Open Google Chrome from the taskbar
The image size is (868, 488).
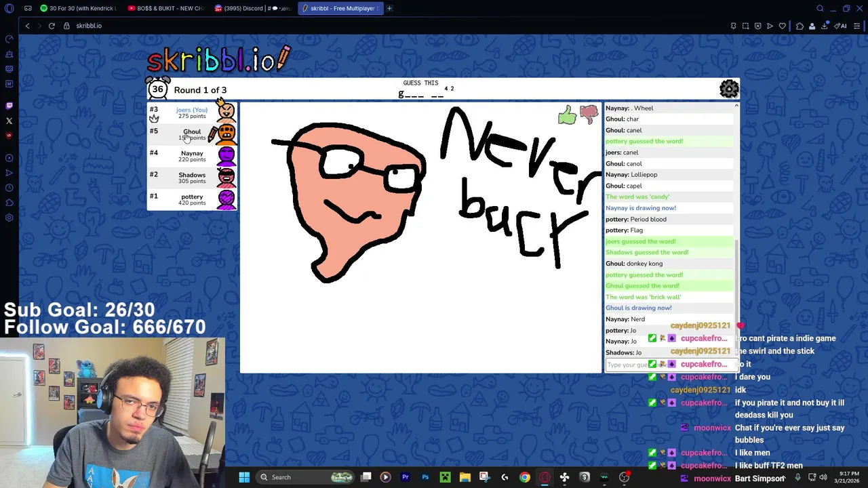coord(524,477)
